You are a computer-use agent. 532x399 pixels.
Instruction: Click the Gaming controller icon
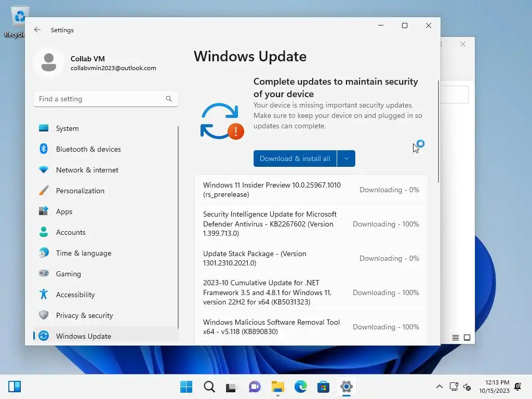[44, 273]
